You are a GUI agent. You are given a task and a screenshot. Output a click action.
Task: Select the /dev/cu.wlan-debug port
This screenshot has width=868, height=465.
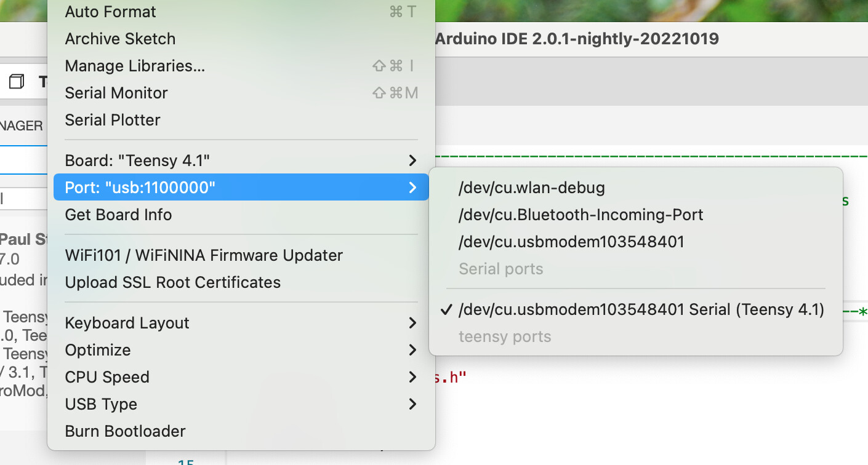[x=532, y=188]
